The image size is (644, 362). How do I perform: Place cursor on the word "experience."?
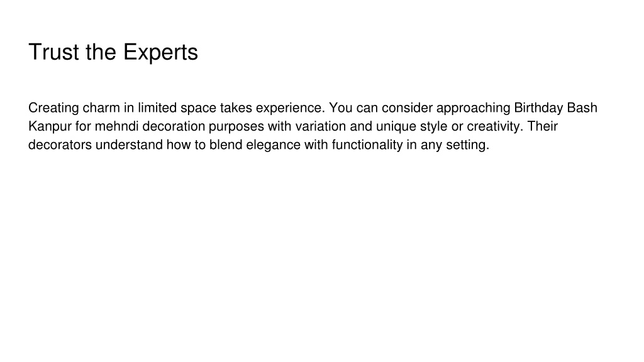(291, 108)
